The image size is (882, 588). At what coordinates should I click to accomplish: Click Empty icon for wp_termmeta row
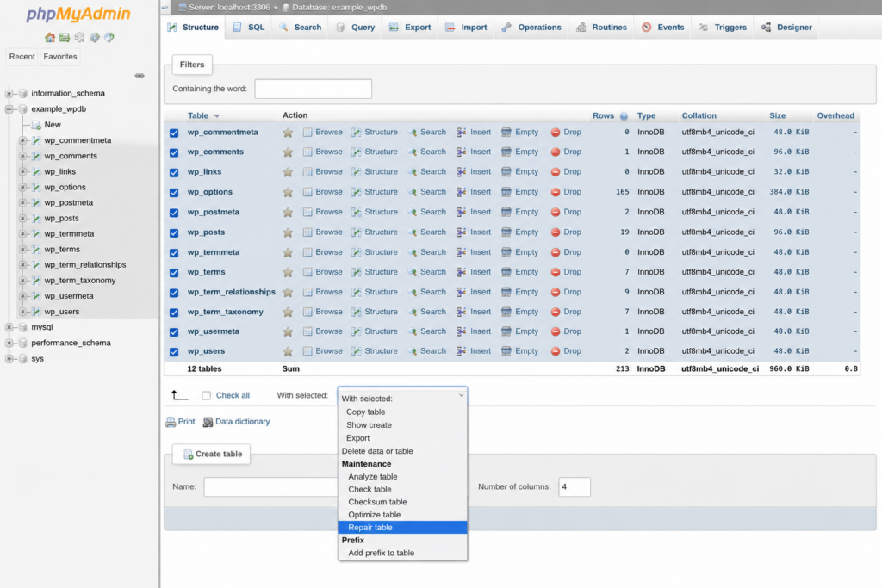[506, 252]
